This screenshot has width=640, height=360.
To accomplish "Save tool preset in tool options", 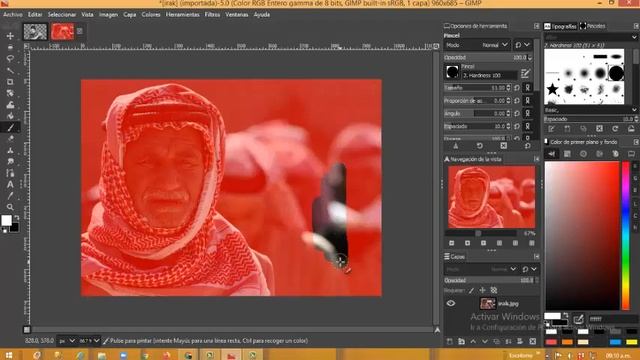I will pyautogui.click(x=456, y=146).
